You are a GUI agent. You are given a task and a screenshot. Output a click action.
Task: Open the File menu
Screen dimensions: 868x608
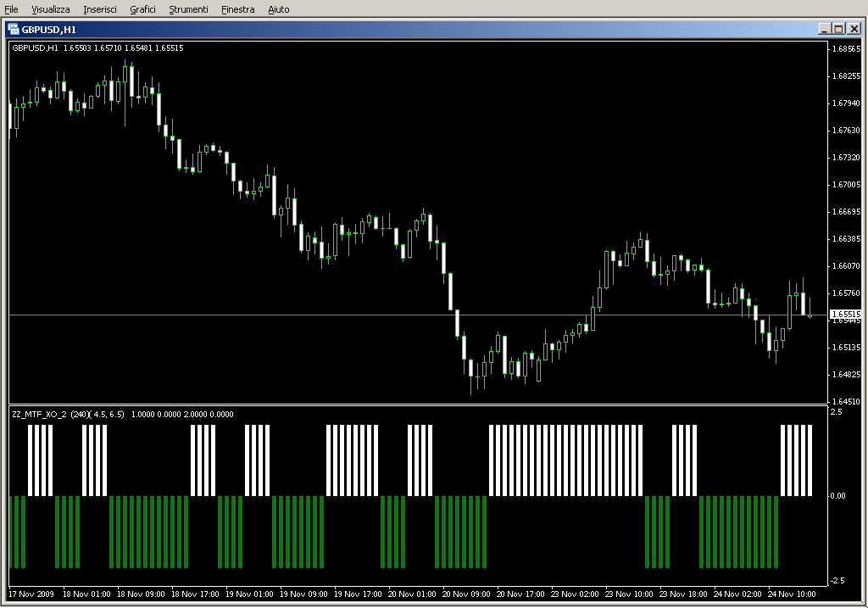pyautogui.click(x=11, y=9)
